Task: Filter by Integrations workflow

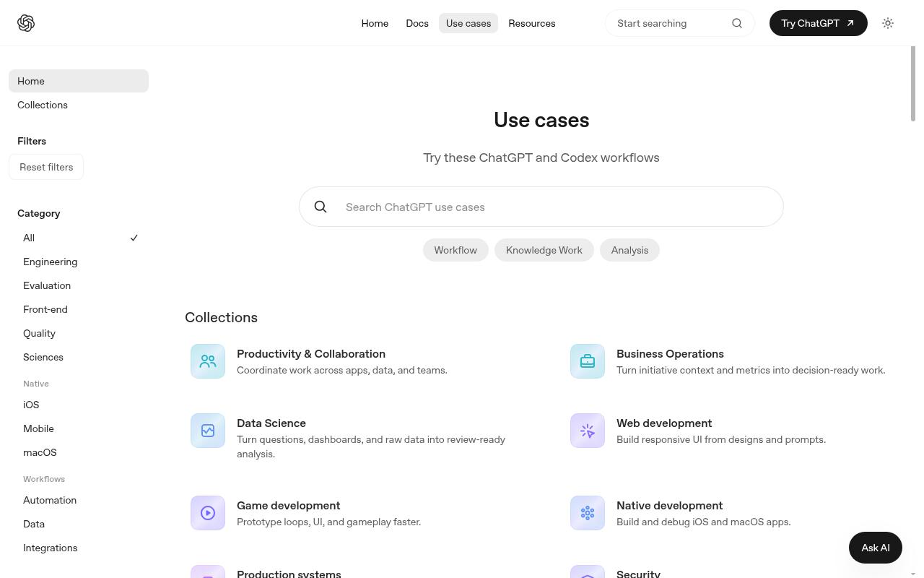Action: 79,548
